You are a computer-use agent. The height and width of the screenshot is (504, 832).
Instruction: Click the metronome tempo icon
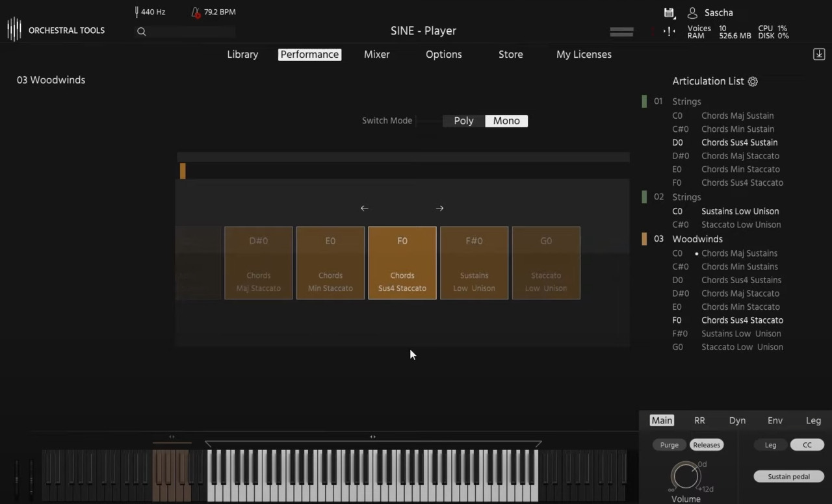click(196, 12)
